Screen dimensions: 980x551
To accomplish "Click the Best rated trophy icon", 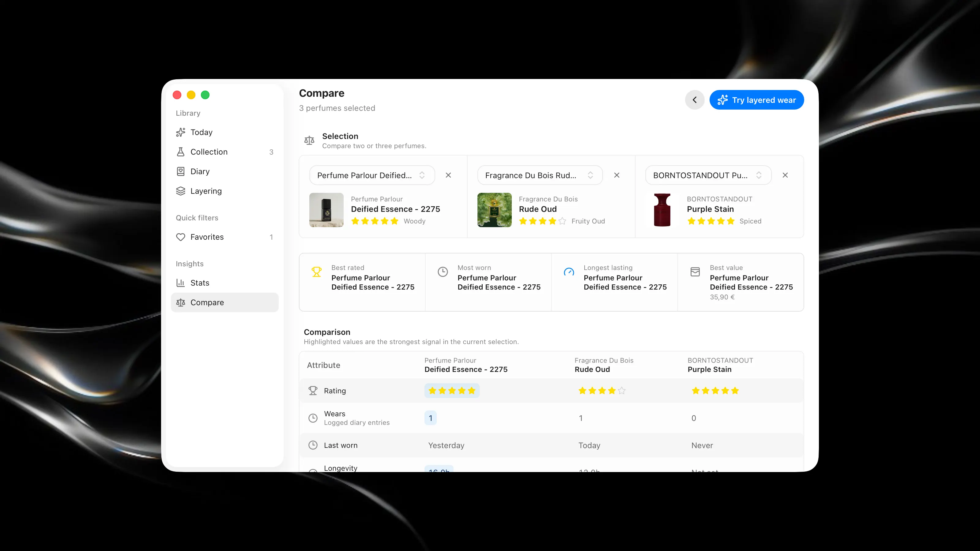I will (x=317, y=272).
